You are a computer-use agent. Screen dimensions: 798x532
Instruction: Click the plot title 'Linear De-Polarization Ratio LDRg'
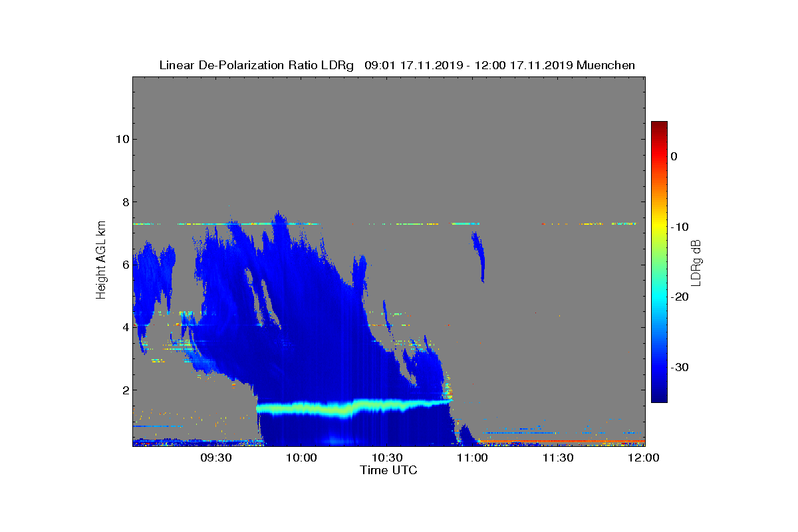click(x=256, y=65)
